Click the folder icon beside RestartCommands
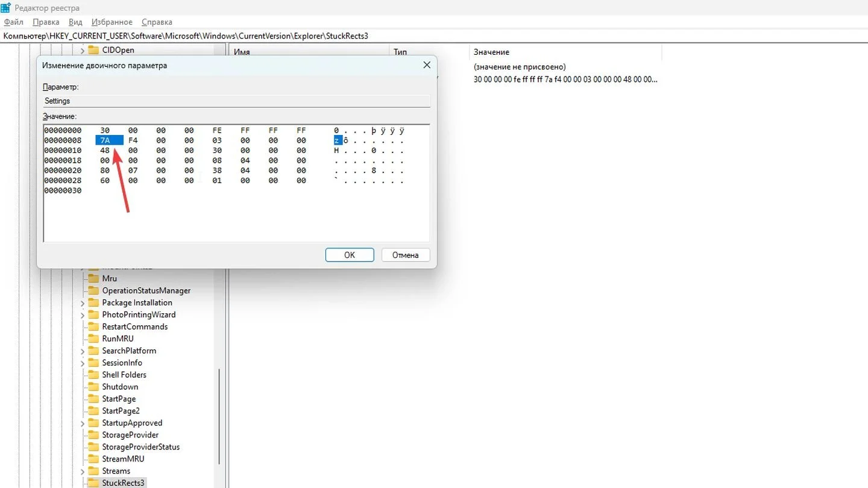 coord(93,327)
